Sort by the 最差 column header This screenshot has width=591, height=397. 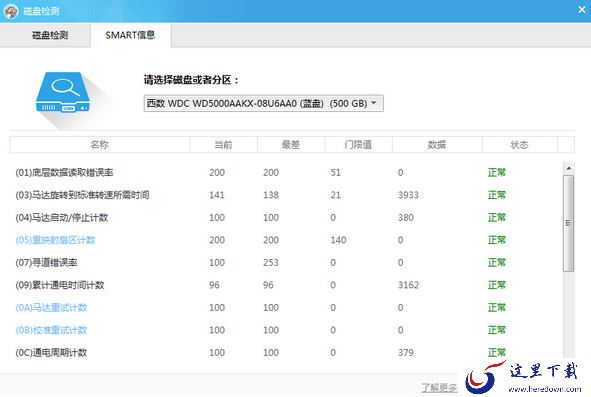(291, 145)
